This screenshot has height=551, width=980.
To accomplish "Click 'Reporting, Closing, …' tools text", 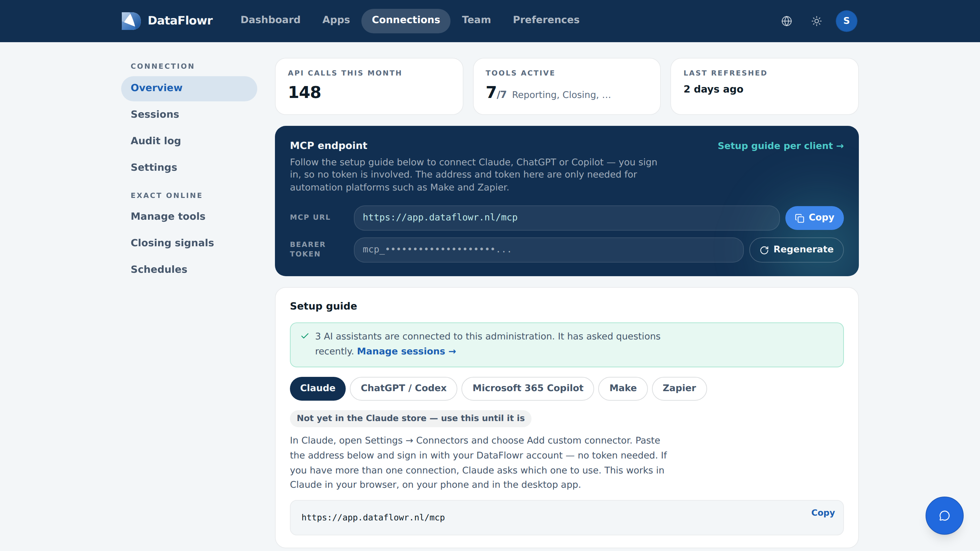I will (x=561, y=95).
